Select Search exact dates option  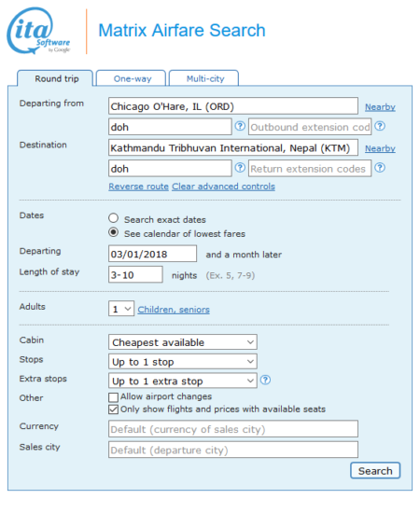tap(113, 218)
